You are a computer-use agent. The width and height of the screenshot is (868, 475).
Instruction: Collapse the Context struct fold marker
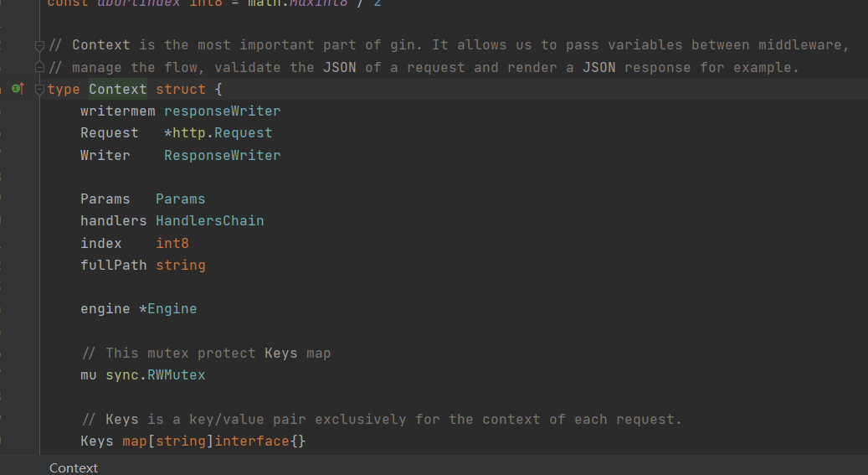[x=39, y=90]
